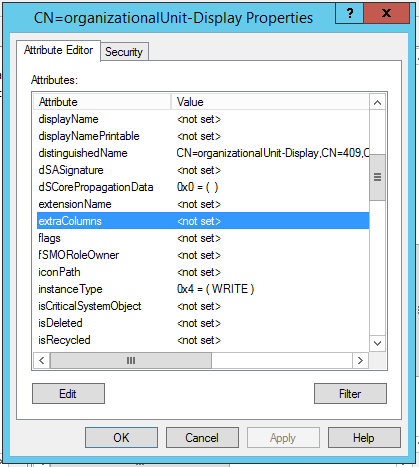Viewport: 419px width, 467px height.
Task: Confirm with the OK button
Action: pyautogui.click(x=121, y=438)
